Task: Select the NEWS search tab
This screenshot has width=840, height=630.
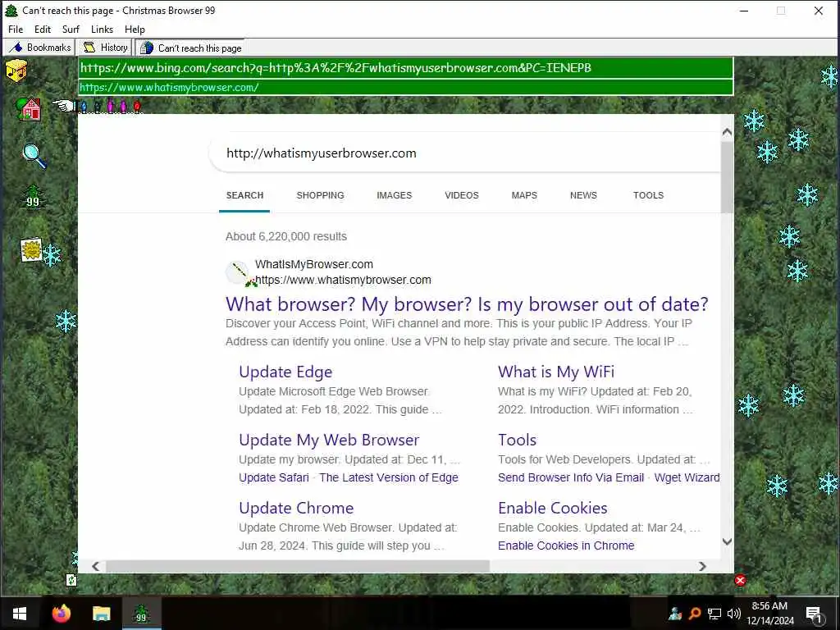Action: [583, 195]
